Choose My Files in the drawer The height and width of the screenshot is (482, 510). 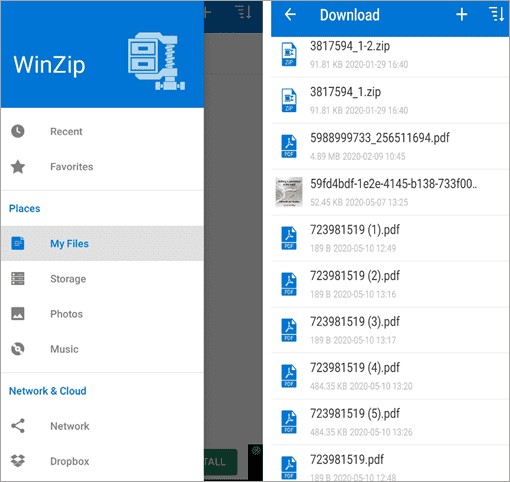102,243
